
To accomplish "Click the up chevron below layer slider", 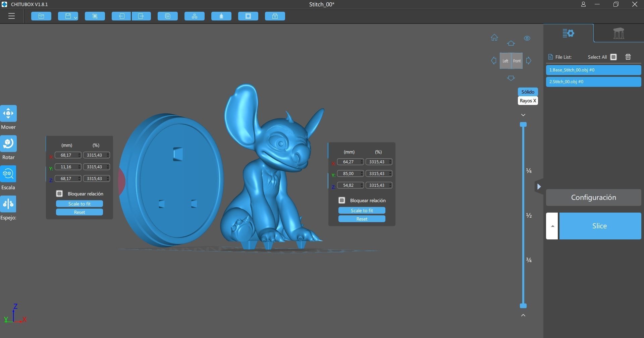I will pos(523,315).
